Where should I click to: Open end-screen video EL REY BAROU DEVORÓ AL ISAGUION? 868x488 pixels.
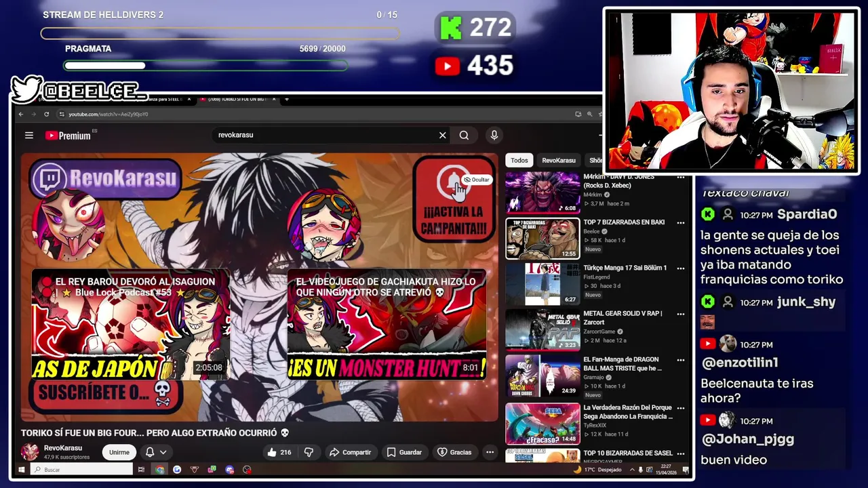(x=130, y=325)
